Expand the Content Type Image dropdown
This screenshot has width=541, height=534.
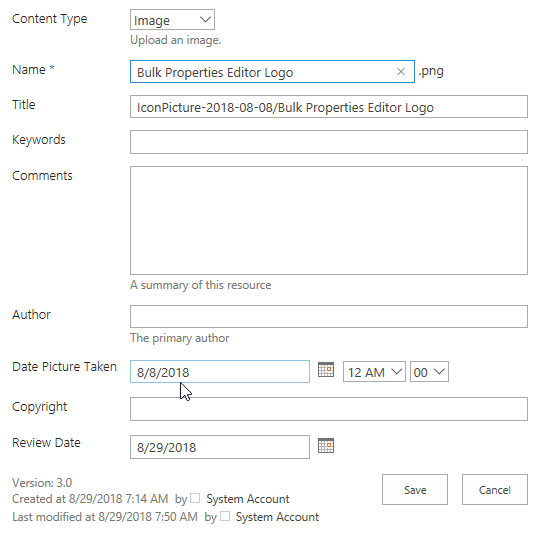(x=172, y=20)
